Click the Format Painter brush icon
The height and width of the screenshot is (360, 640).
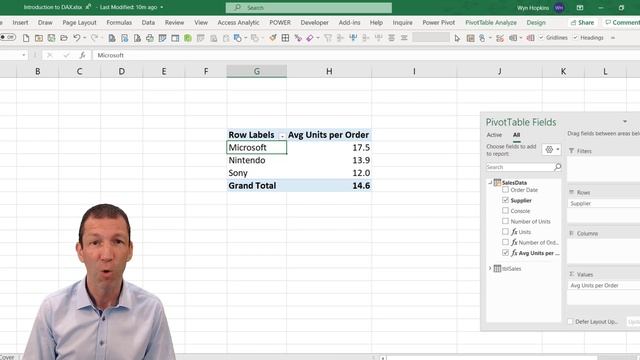[273, 38]
